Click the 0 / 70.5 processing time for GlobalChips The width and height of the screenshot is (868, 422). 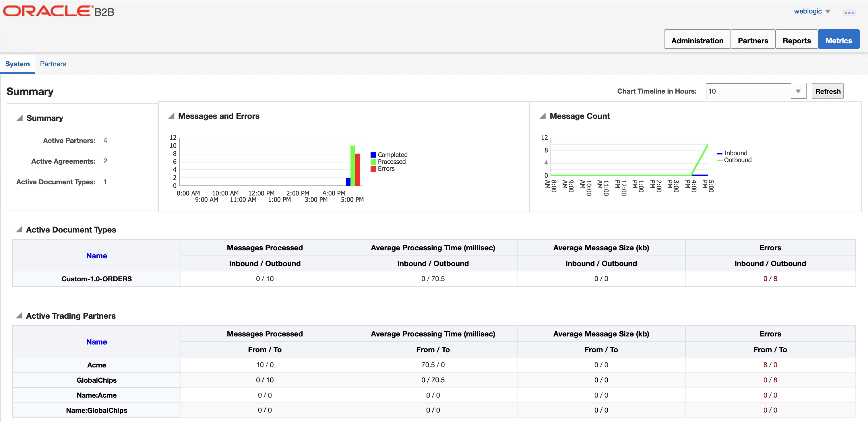[x=433, y=380]
